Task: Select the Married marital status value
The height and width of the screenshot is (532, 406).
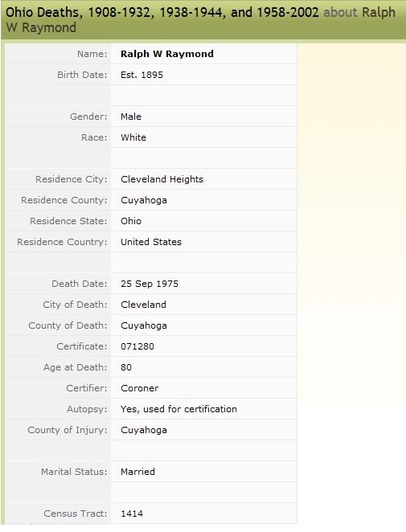Action: pos(137,472)
